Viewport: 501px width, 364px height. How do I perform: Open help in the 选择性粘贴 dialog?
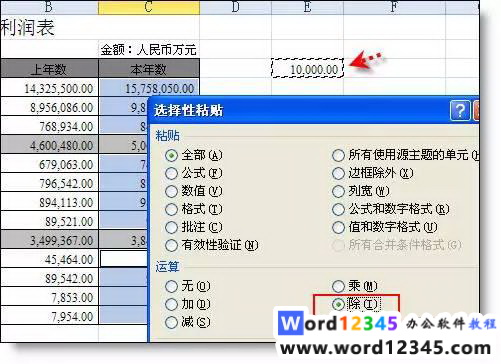(x=460, y=110)
